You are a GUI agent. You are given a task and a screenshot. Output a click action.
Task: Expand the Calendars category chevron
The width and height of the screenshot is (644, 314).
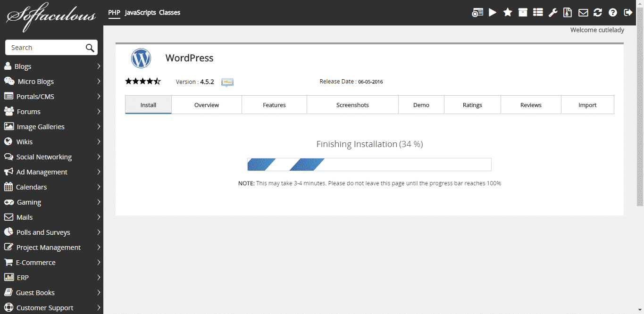99,187
